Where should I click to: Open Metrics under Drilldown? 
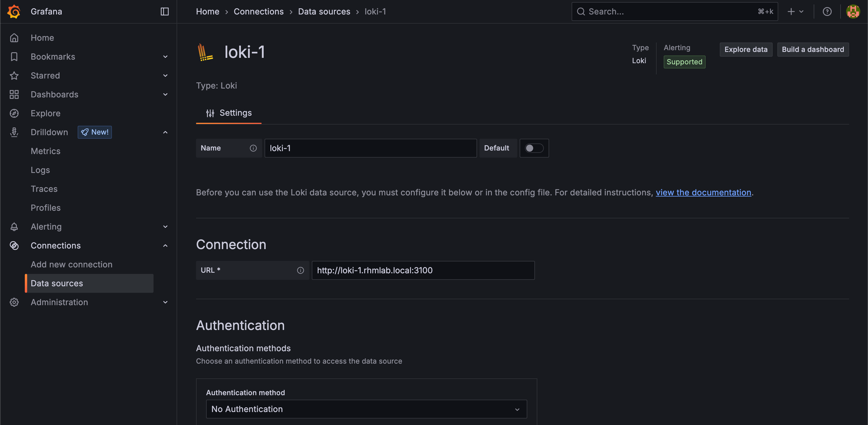45,151
